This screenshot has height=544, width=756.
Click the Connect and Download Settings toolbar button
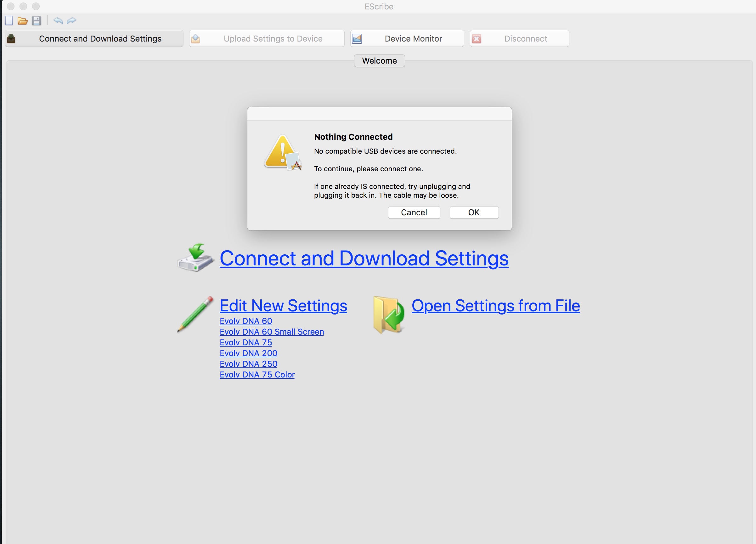tap(94, 39)
